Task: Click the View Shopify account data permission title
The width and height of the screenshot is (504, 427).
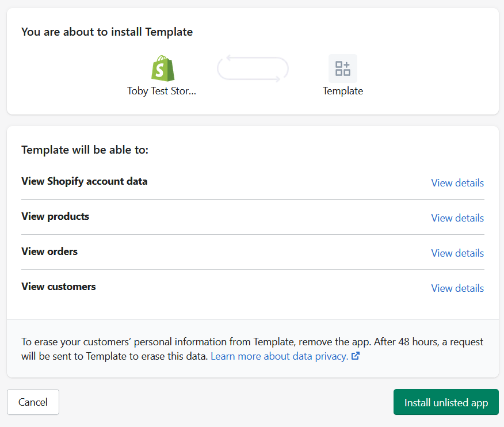Action: click(84, 181)
